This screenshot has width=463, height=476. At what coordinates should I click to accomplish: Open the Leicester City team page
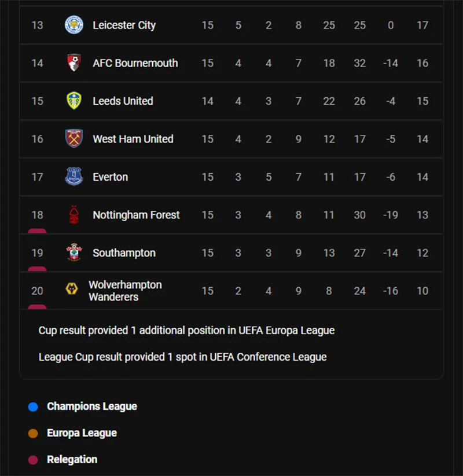coord(124,25)
